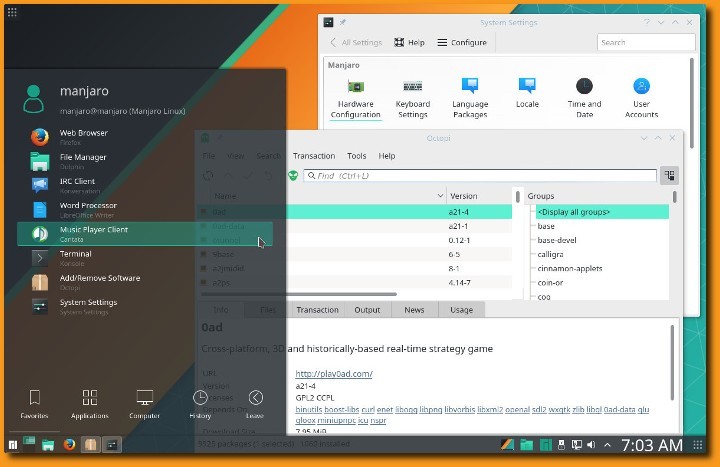Open the volume control tray icon
Image resolution: width=720 pixels, height=467 pixels.
point(591,444)
